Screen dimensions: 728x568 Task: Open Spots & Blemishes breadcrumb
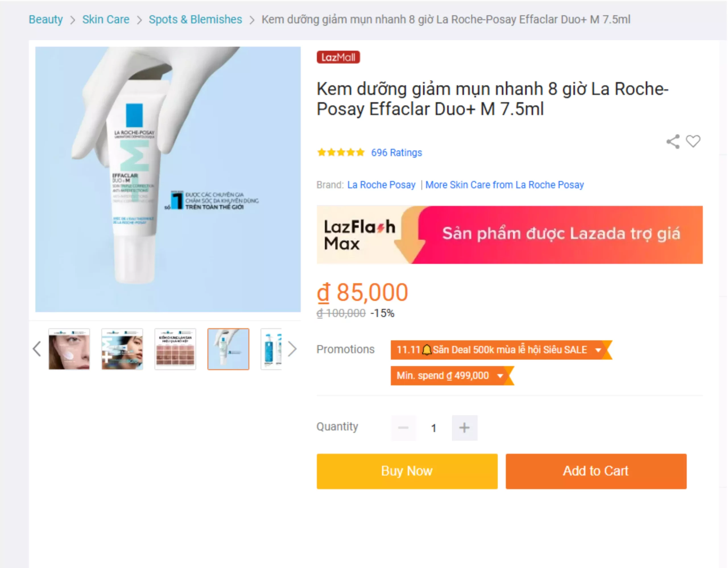pyautogui.click(x=195, y=19)
